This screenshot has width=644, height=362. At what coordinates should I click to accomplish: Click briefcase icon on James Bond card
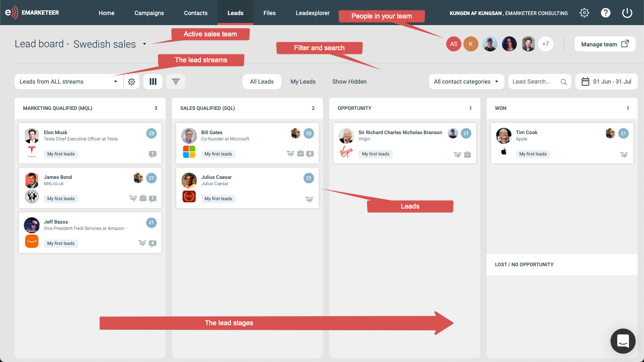pyautogui.click(x=143, y=198)
